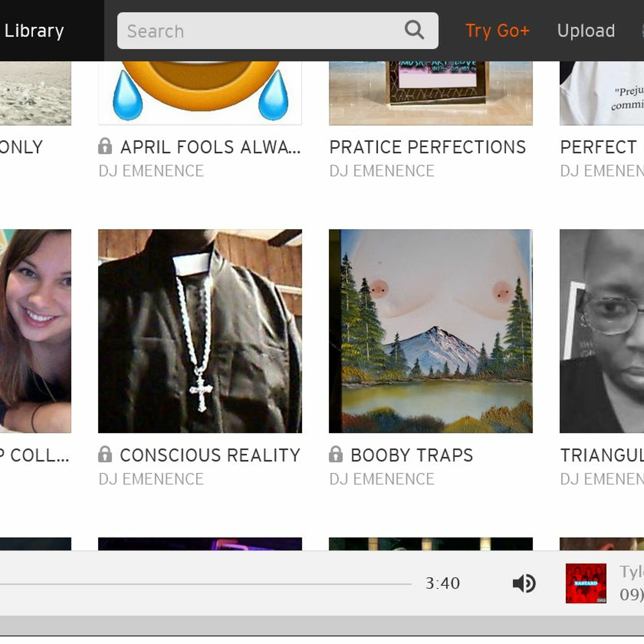The image size is (644, 644).
Task: Click lock icon beside APRIL FOOLS ALWA...
Action: pyautogui.click(x=105, y=146)
